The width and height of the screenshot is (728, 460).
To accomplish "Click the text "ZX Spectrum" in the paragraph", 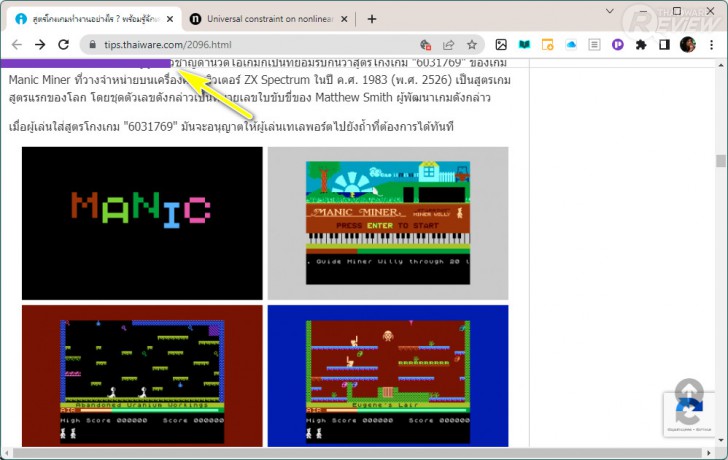I will 277,80.
